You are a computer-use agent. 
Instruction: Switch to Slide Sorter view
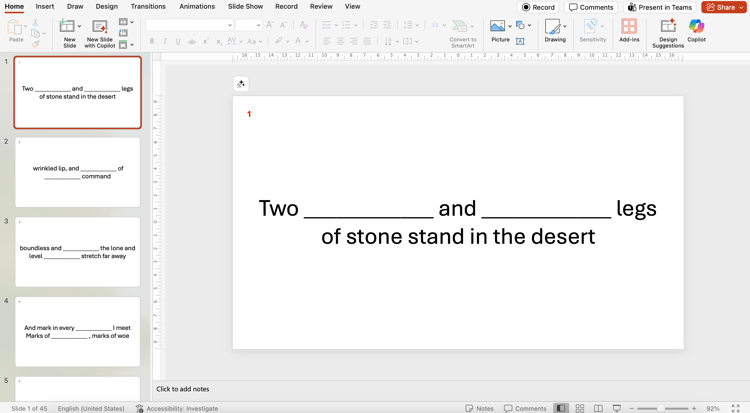pyautogui.click(x=580, y=408)
